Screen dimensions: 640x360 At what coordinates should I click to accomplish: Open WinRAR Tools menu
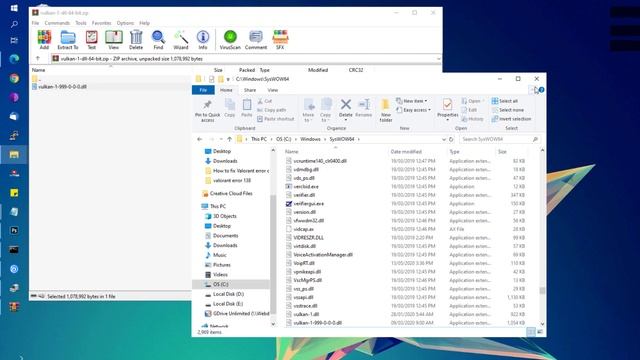(x=81, y=23)
